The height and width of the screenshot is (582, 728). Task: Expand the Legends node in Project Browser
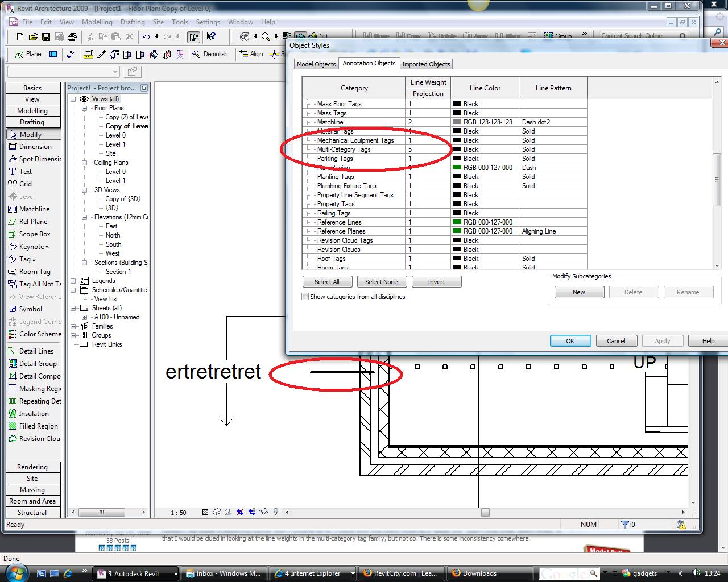73,281
